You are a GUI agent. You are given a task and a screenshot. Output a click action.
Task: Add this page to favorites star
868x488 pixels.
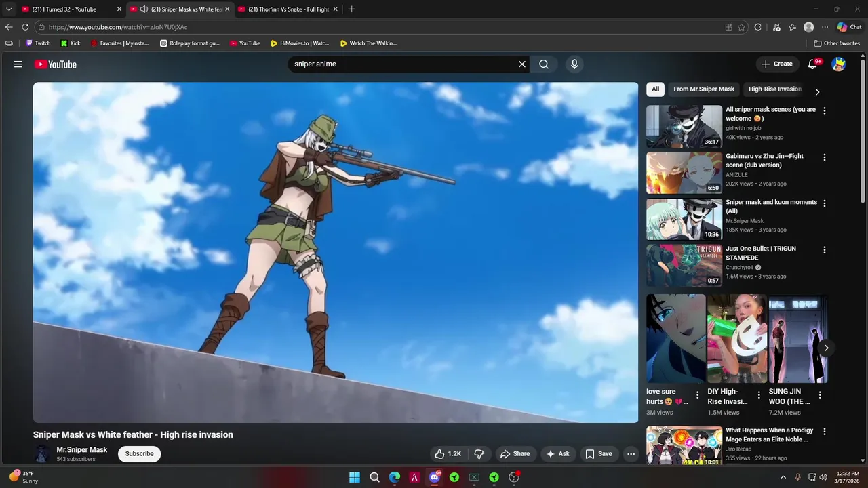click(742, 27)
